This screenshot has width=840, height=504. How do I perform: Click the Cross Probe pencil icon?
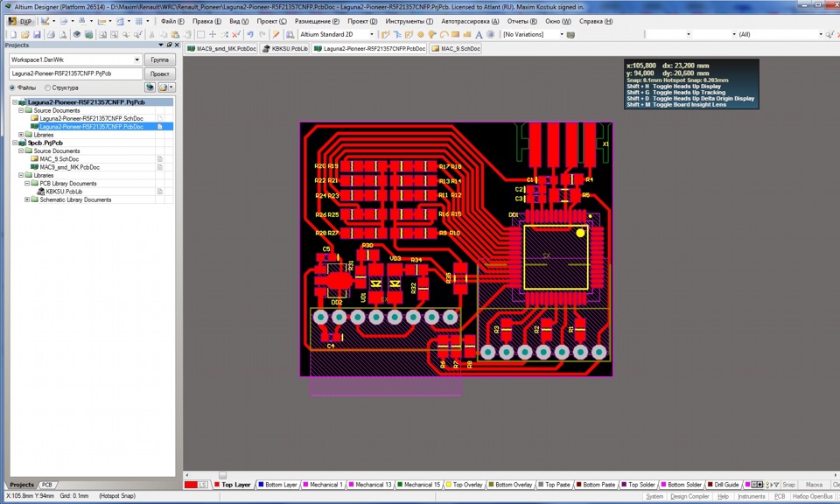276,35
